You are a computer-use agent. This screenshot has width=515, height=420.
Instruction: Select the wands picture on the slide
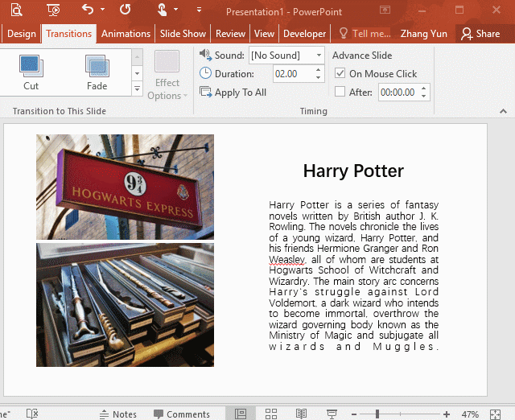tap(126, 305)
